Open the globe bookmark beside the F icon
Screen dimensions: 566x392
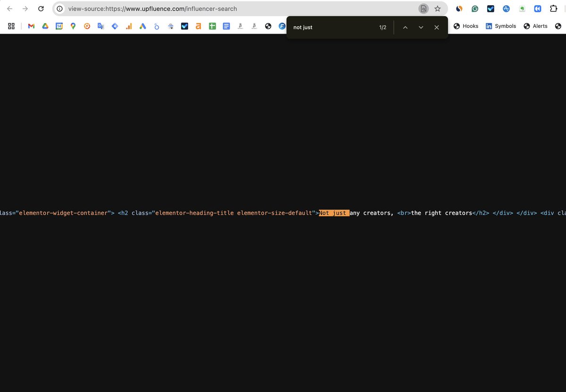point(268,26)
